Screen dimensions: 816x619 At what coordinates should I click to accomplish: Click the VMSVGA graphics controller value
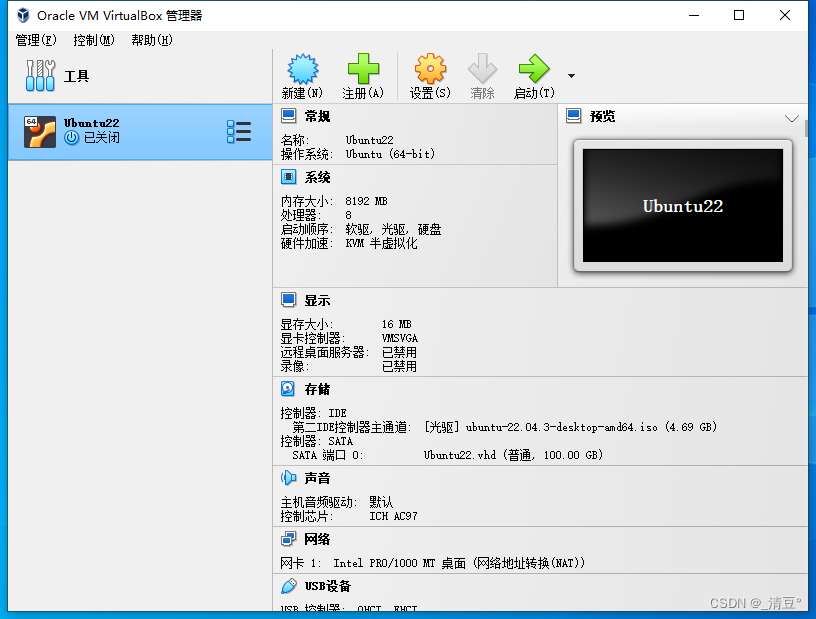coord(400,338)
